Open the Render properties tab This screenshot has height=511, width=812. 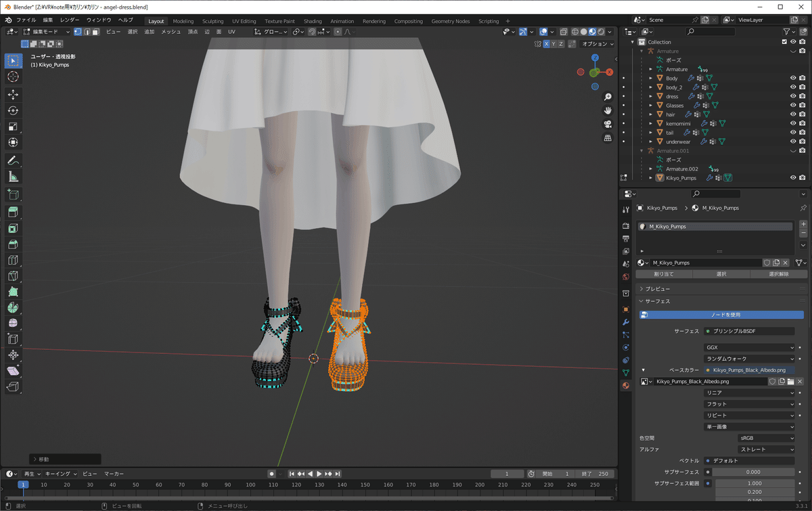point(626,225)
